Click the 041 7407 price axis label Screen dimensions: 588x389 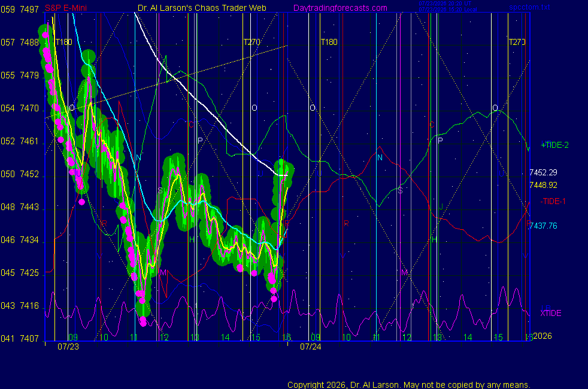(x=20, y=339)
